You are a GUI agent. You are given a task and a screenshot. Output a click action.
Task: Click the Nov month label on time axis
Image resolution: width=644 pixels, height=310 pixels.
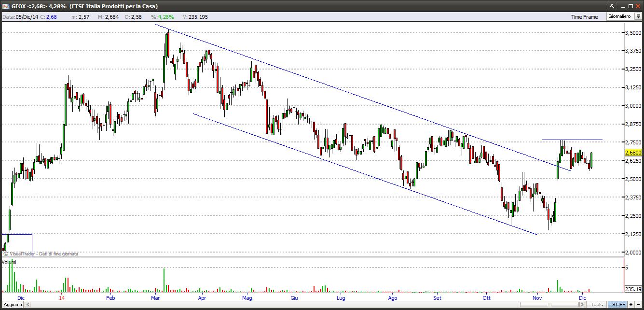coord(537,298)
